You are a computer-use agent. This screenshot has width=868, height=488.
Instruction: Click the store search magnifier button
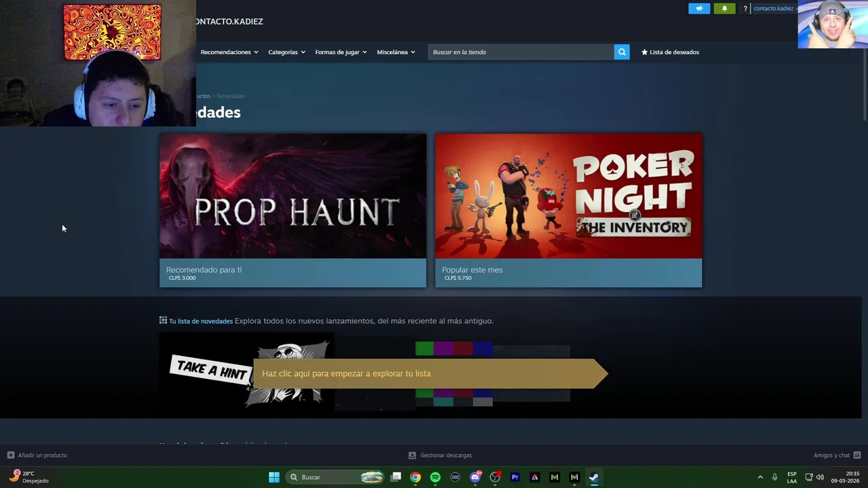(x=622, y=52)
